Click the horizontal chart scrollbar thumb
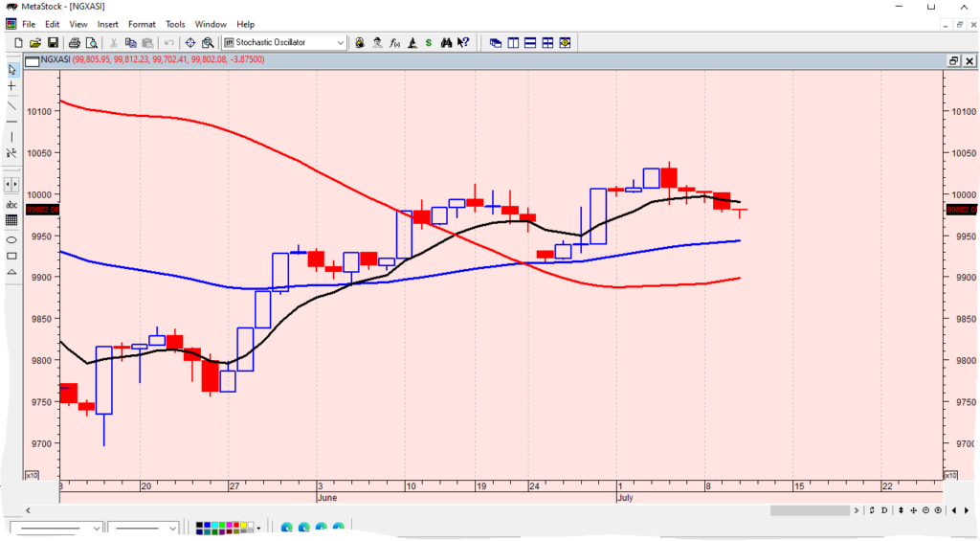The width and height of the screenshot is (980, 541). click(810, 510)
